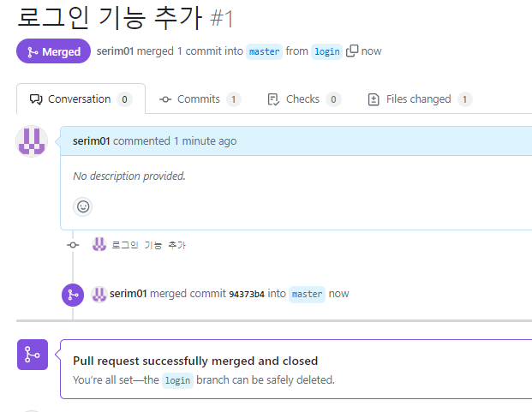
Task: Click the small avatar next to the commit message
Action: click(99, 244)
